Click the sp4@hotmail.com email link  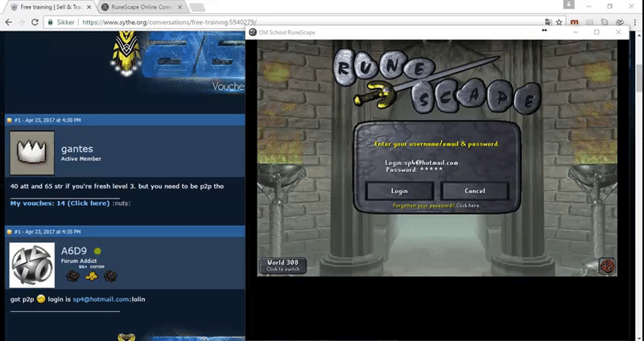click(101, 299)
